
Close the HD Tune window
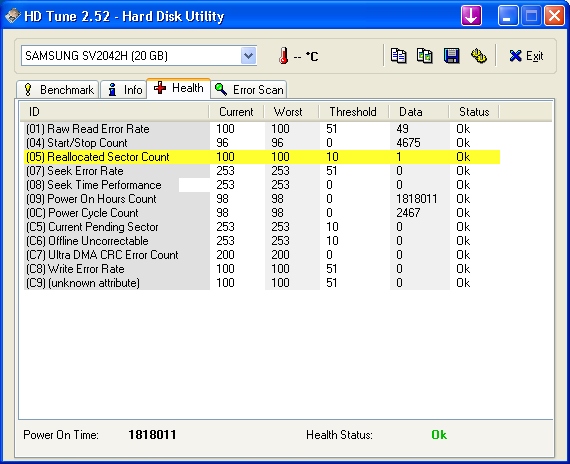pyautogui.click(x=554, y=16)
